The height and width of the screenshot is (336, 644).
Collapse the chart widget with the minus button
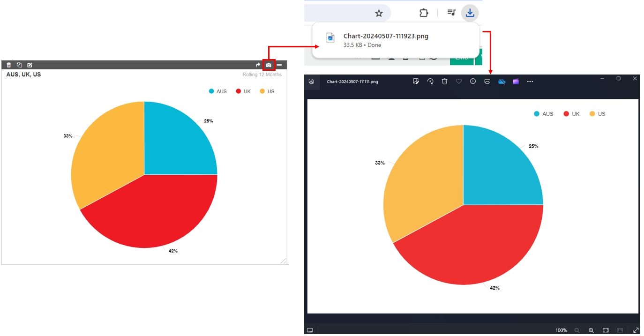tap(279, 65)
